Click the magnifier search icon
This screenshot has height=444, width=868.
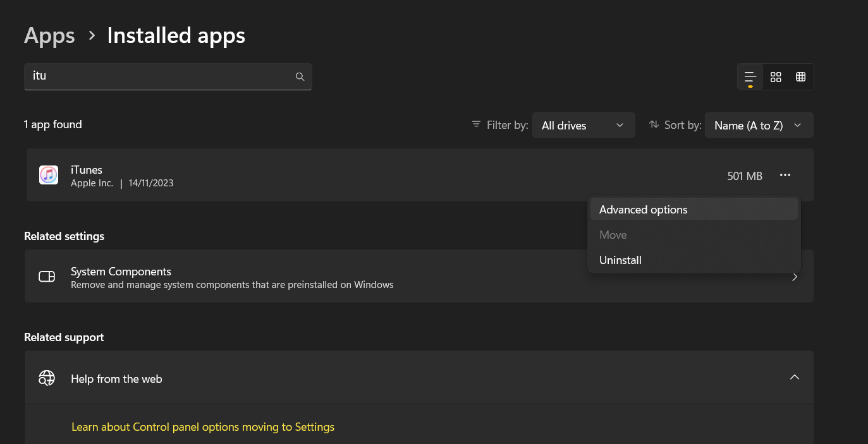click(300, 76)
